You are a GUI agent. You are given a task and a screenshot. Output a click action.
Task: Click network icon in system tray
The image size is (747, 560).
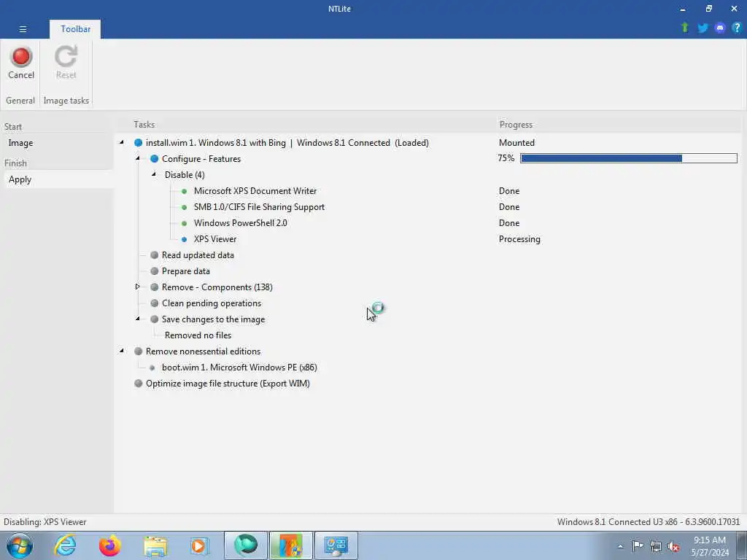click(x=656, y=546)
